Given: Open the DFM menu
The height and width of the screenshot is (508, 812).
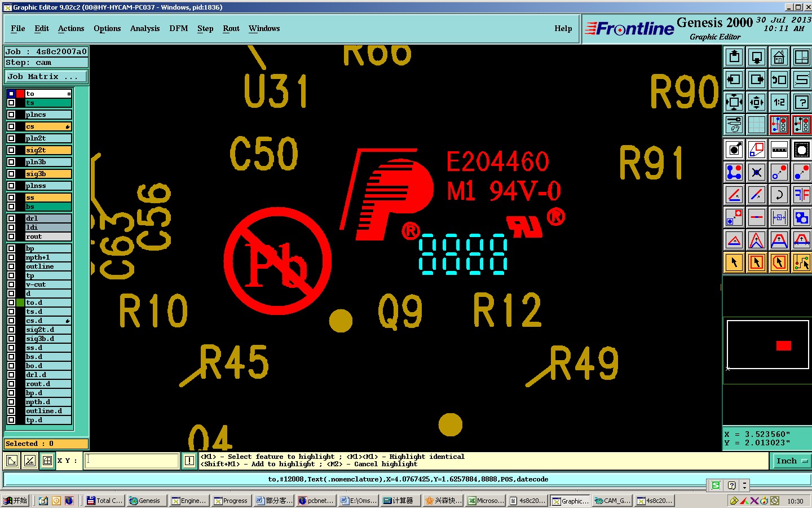Looking at the screenshot, I should point(179,28).
